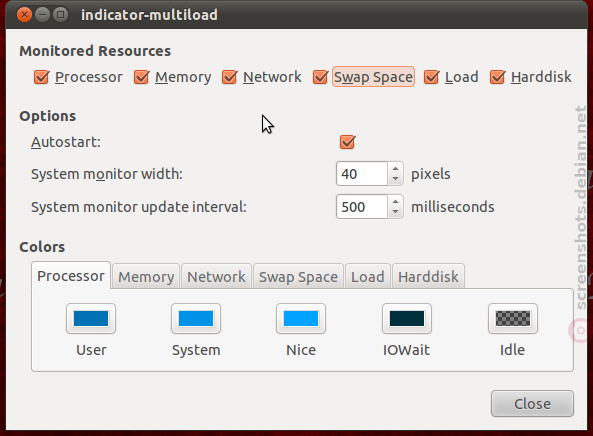Decrease update interval with down arrow
Viewport: 593px width, 436px height.
396,212
